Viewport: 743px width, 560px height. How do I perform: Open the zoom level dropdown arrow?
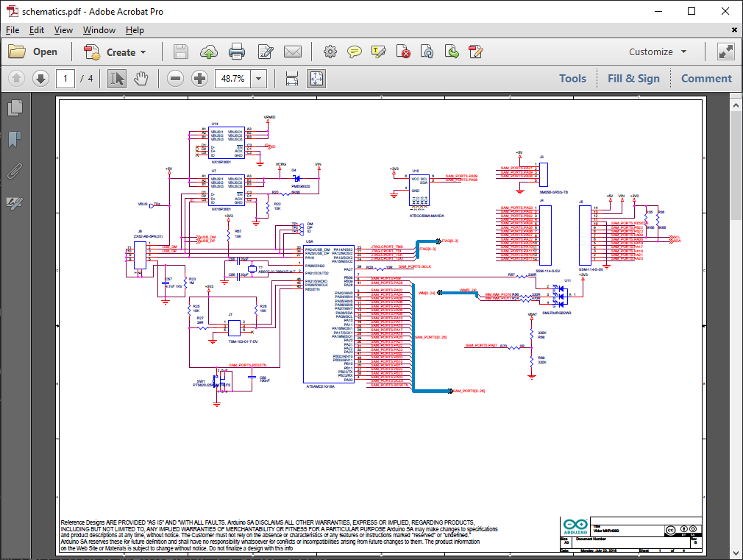tap(259, 79)
